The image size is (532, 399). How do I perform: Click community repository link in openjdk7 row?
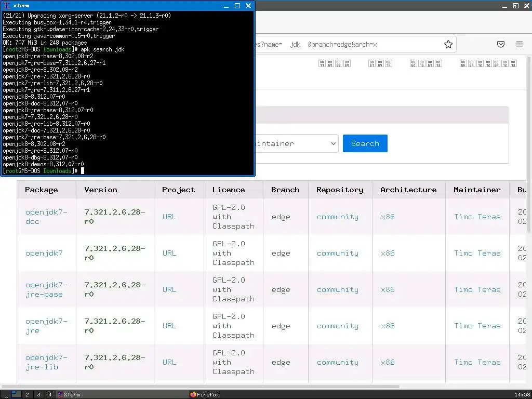click(x=338, y=253)
